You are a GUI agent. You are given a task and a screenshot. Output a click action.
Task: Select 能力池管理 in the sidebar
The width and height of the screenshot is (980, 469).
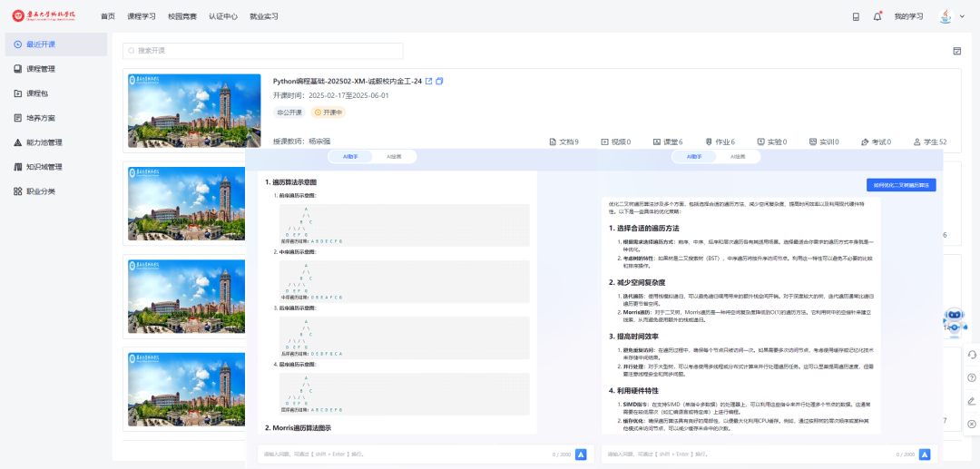(x=56, y=142)
